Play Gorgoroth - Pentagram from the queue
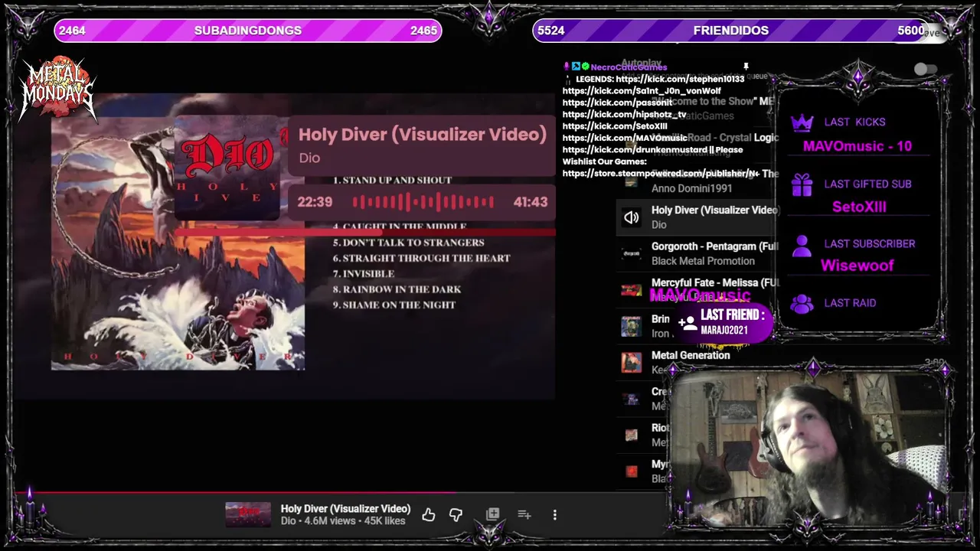Image resolution: width=980 pixels, height=551 pixels. tap(697, 253)
